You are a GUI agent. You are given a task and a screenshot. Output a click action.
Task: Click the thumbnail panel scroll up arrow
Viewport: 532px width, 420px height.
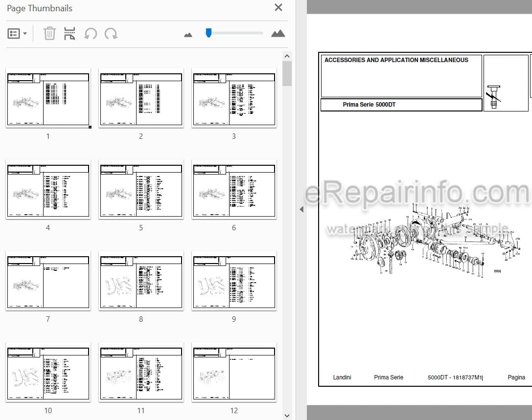(x=287, y=56)
